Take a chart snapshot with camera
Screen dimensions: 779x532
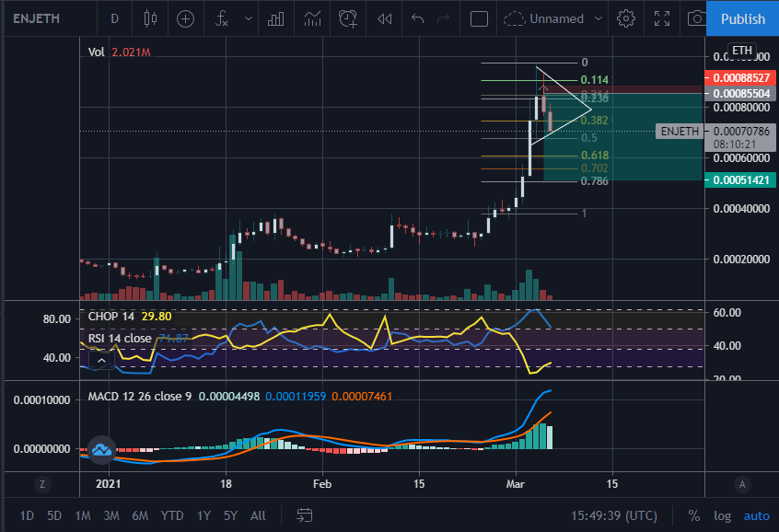pyautogui.click(x=696, y=19)
